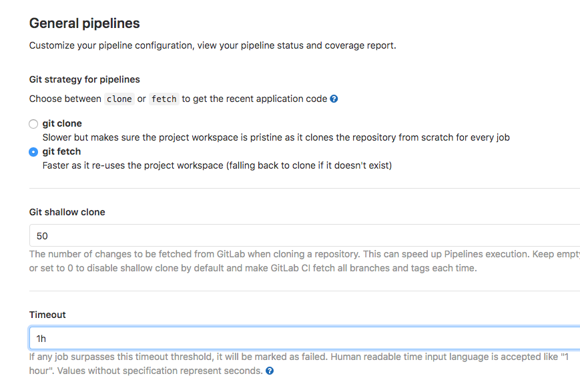Open help icon beside recent application code

[x=334, y=99]
